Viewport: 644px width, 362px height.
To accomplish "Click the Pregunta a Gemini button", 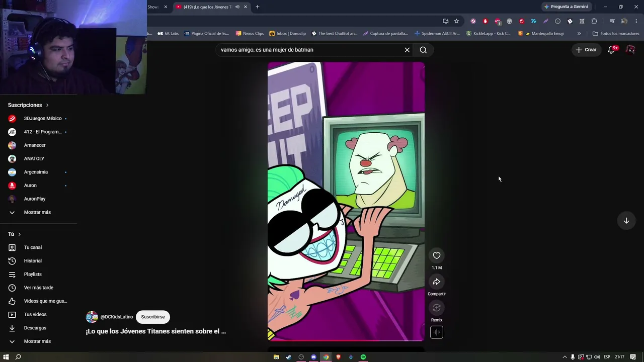I will coord(566,7).
